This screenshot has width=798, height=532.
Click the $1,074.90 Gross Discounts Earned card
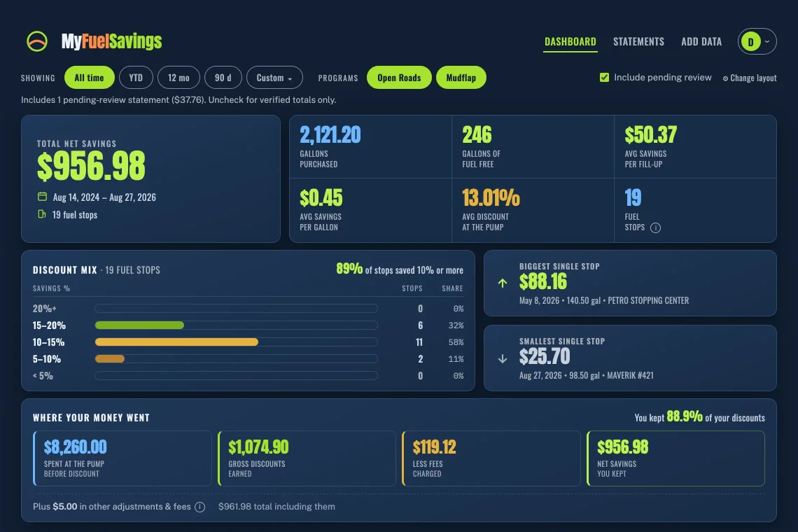(x=307, y=458)
